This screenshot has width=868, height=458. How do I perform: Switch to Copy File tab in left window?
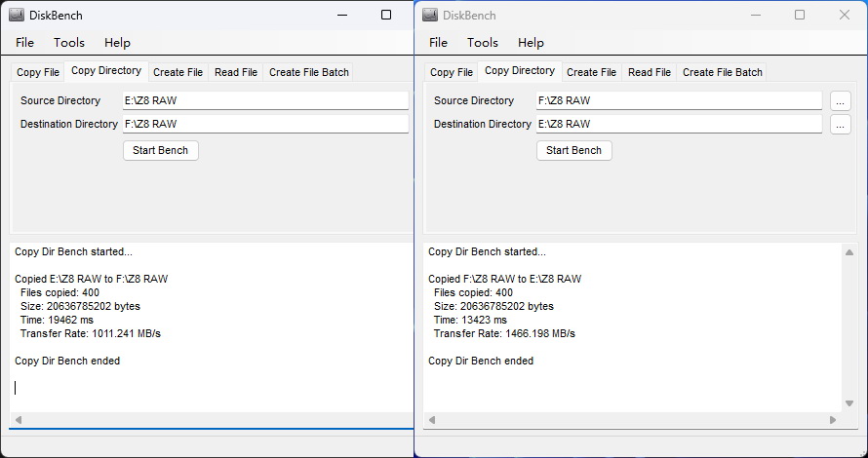coord(38,72)
